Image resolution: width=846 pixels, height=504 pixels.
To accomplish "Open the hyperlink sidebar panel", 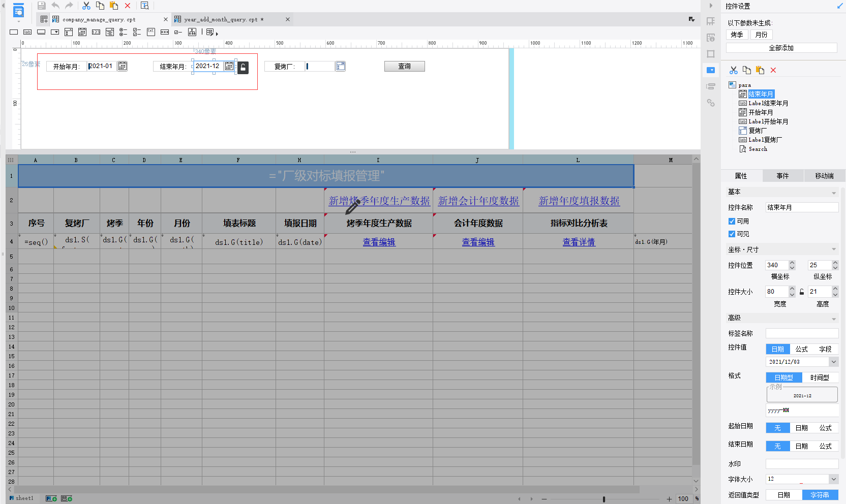I will point(711,103).
